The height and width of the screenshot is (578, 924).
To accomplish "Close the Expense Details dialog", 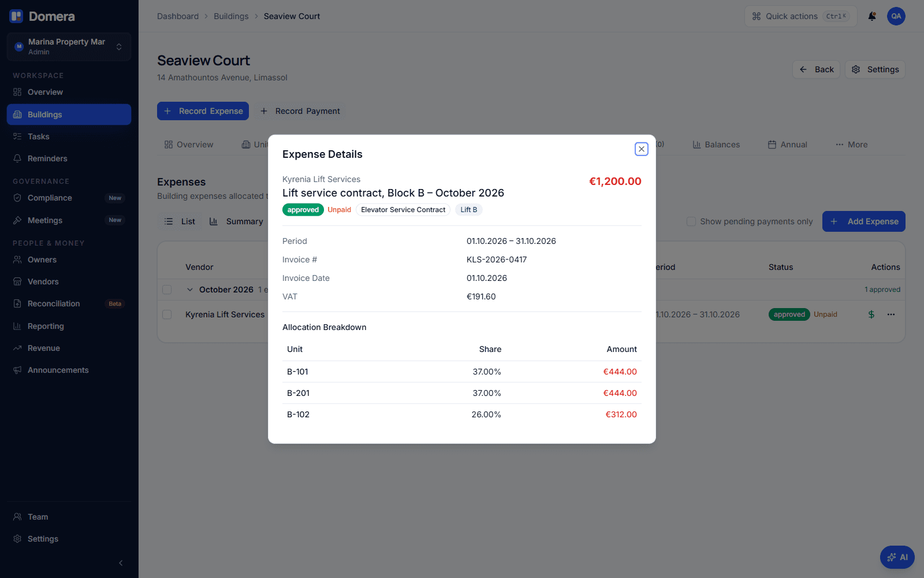I will click(641, 149).
